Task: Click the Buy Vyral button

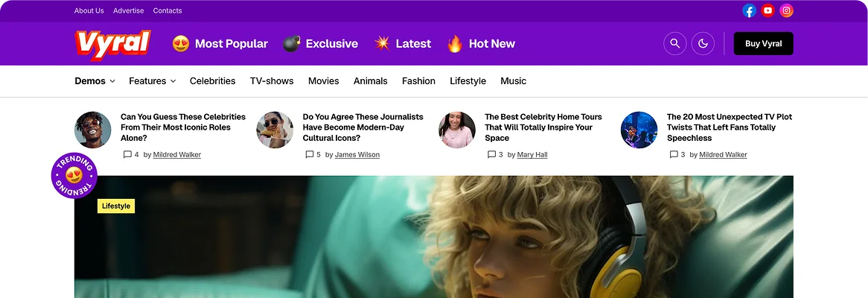Action: tap(763, 43)
